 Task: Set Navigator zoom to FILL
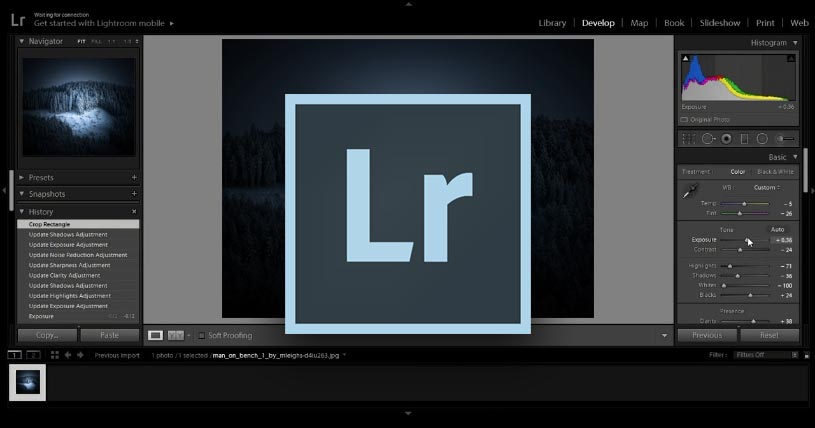point(96,41)
